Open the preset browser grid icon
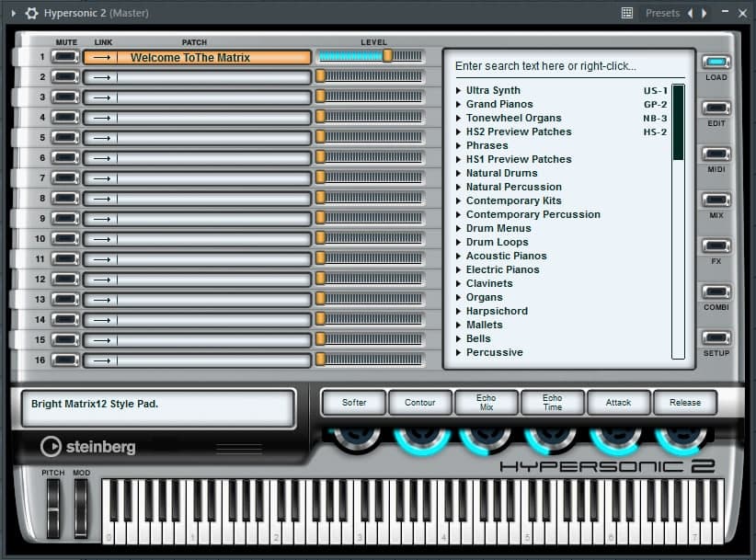756x560 pixels. (x=627, y=13)
